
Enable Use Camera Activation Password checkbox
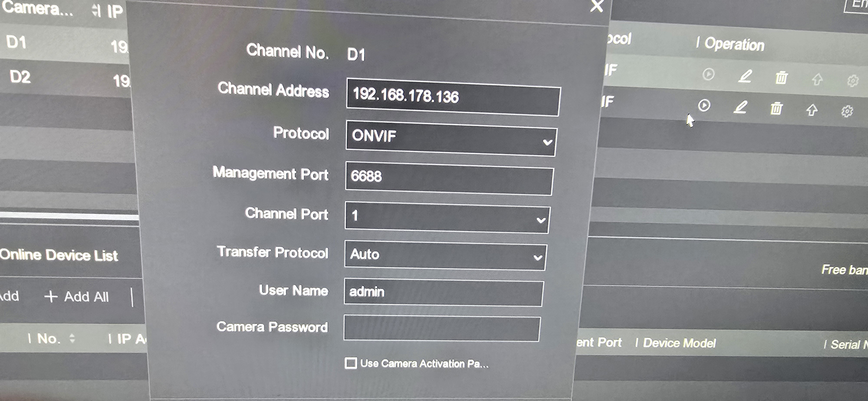351,363
